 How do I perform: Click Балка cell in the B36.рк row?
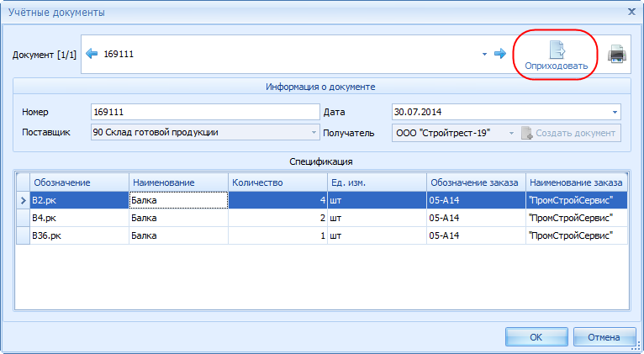(x=179, y=235)
